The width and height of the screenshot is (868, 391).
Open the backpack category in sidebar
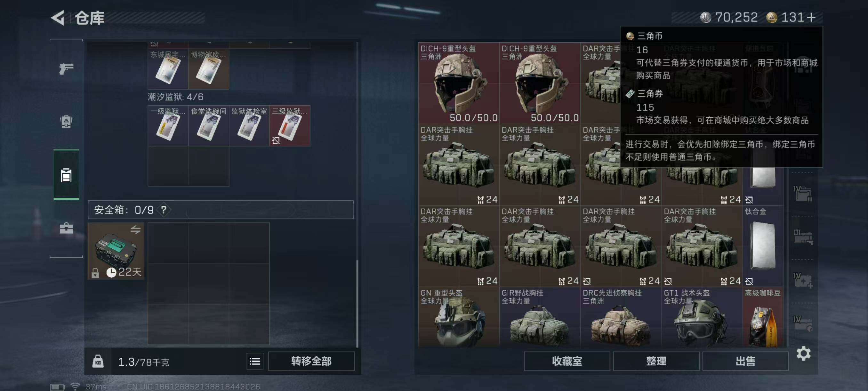point(66,121)
